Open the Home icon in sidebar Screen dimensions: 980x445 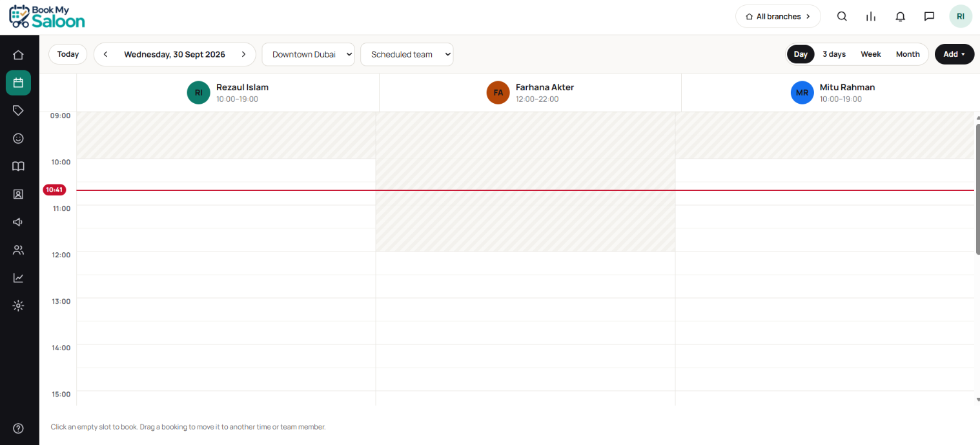coord(18,55)
